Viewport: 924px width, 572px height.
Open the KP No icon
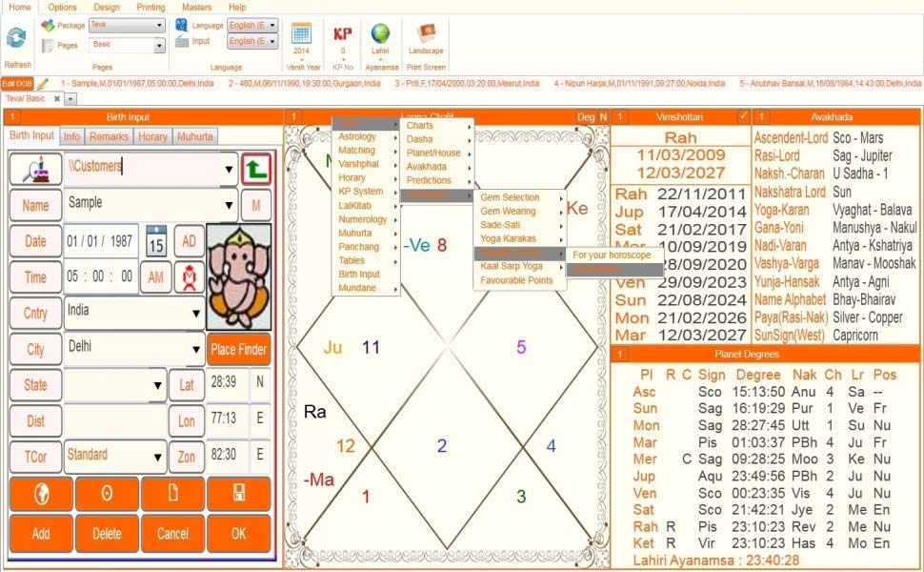coord(342,33)
